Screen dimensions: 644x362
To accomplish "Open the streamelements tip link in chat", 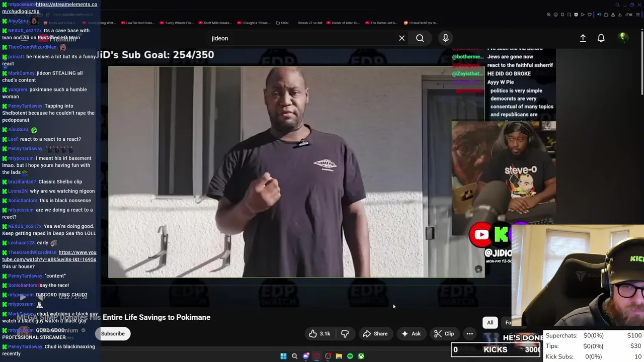I will click(x=50, y=8).
